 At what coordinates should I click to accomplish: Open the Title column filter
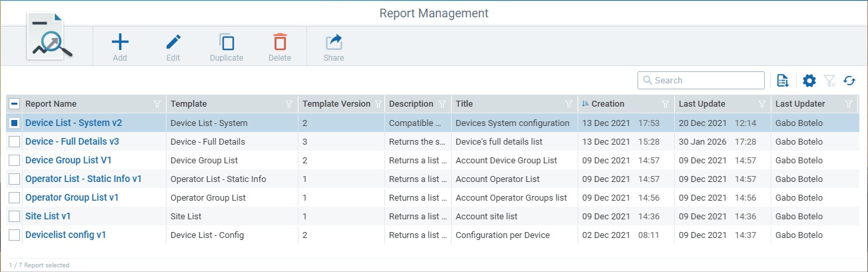tap(569, 104)
